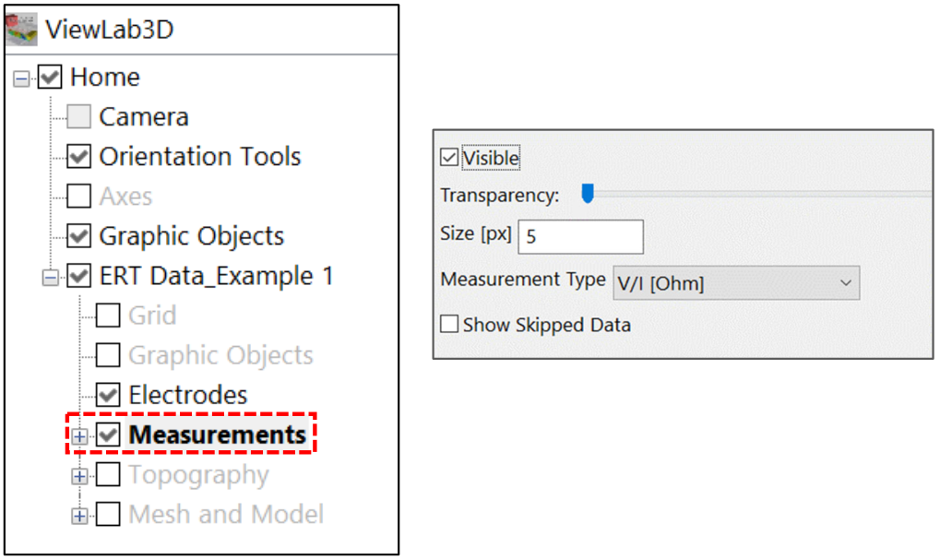Select the Measurements tree item

pos(217,435)
